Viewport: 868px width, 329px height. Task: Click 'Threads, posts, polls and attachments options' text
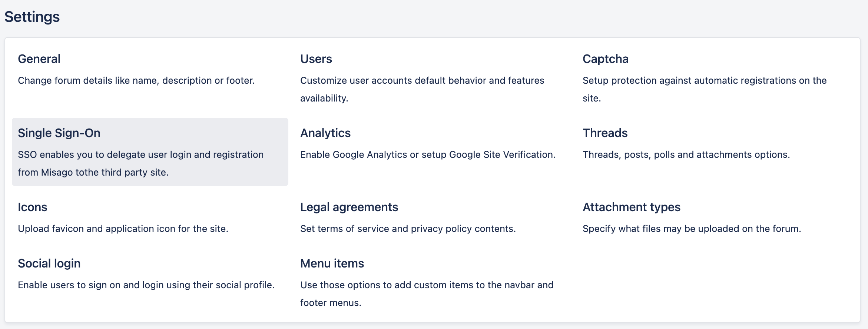pos(686,154)
